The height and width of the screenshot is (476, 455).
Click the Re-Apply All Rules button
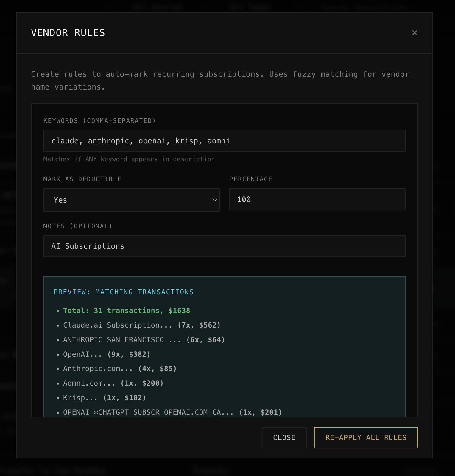click(x=366, y=437)
